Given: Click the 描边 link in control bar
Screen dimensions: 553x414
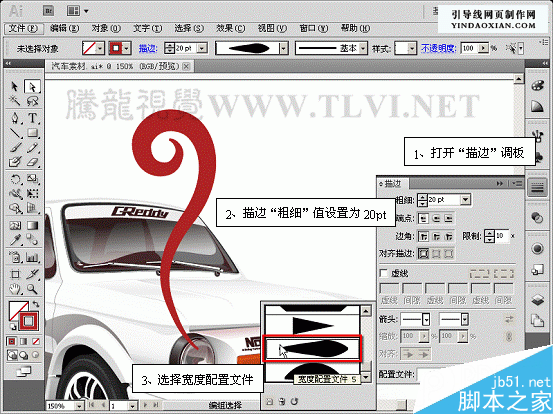Looking at the screenshot, I should 148,48.
